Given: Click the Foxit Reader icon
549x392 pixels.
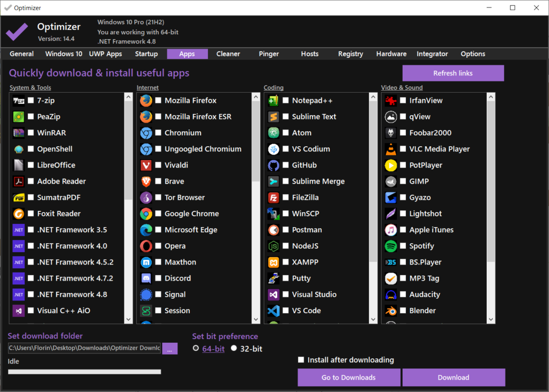Looking at the screenshot, I should pos(19,214).
